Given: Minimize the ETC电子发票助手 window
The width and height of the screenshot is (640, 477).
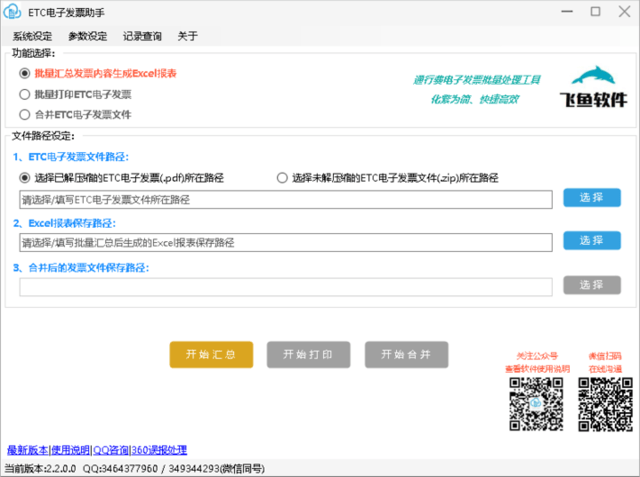Looking at the screenshot, I should click(567, 12).
